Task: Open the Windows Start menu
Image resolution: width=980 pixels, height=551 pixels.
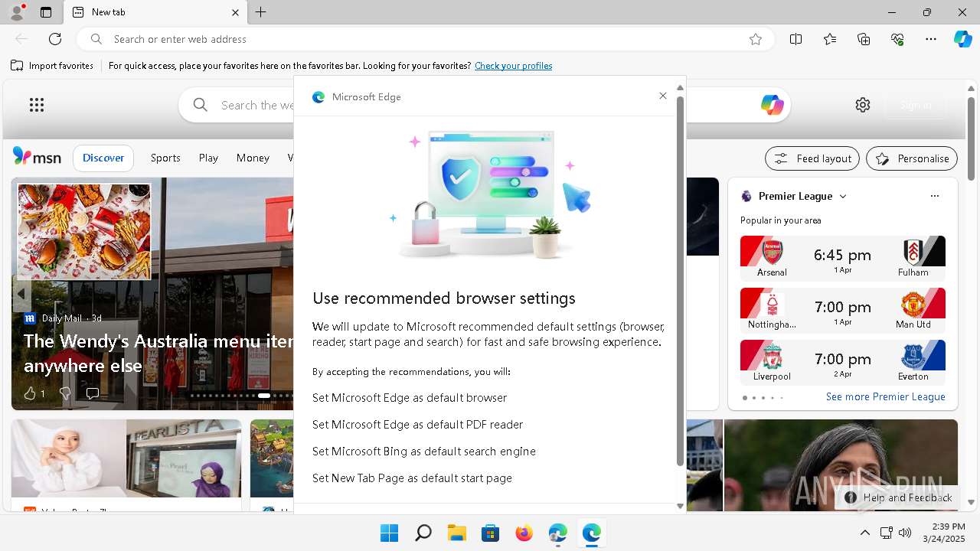Action: [x=390, y=533]
